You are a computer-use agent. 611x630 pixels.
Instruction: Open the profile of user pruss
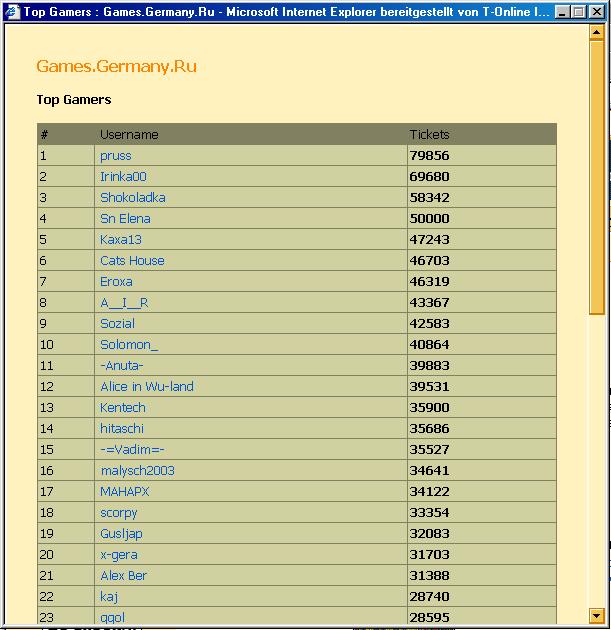[x=115, y=156]
